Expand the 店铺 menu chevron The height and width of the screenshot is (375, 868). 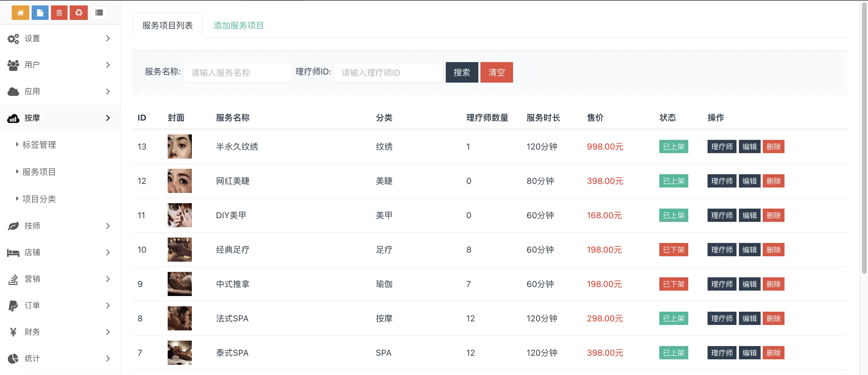pos(108,252)
